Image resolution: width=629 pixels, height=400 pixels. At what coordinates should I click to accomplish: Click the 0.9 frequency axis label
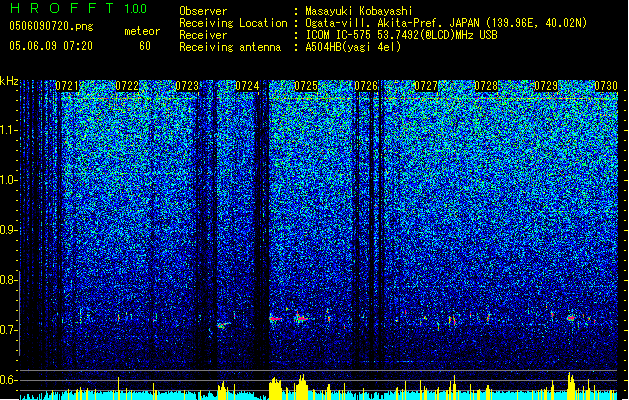[9, 230]
